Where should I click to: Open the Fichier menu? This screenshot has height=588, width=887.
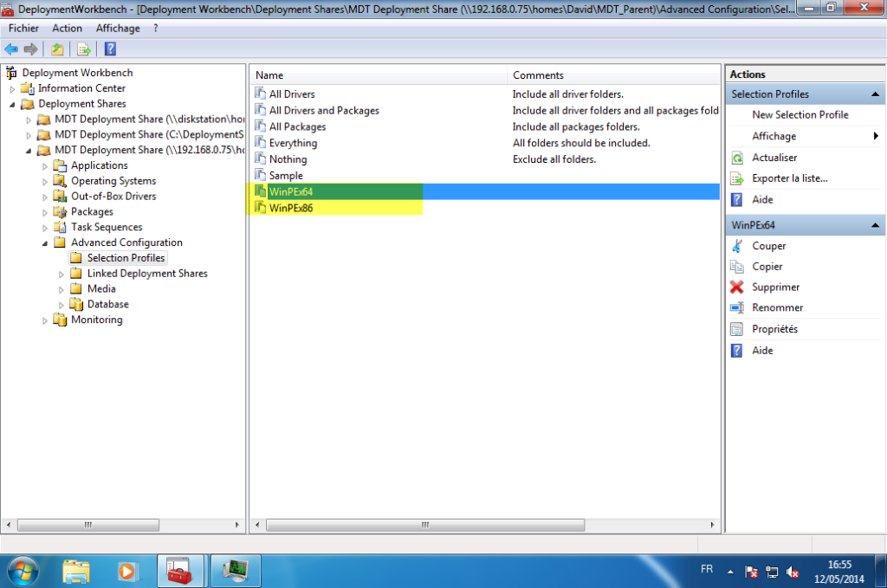pyautogui.click(x=23, y=28)
